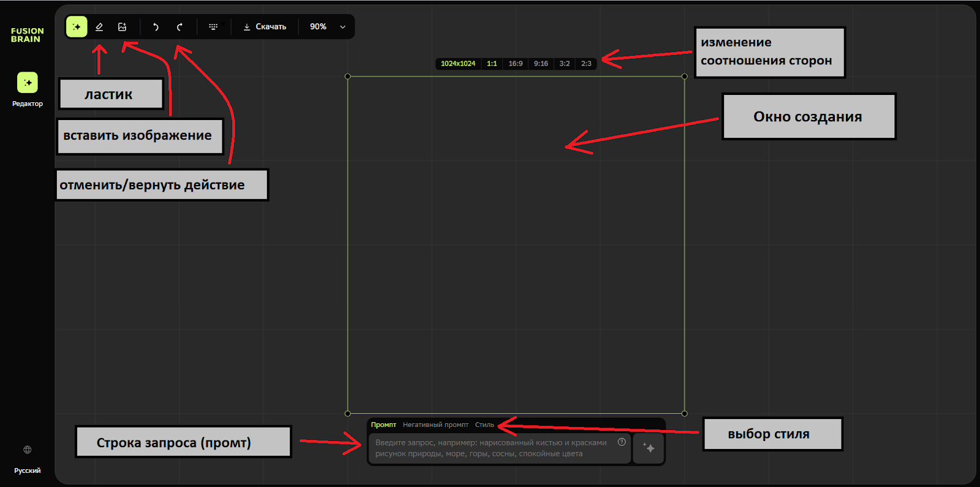980x487 pixels.
Task: Switch to the Негативный промпт tab
Action: point(435,425)
